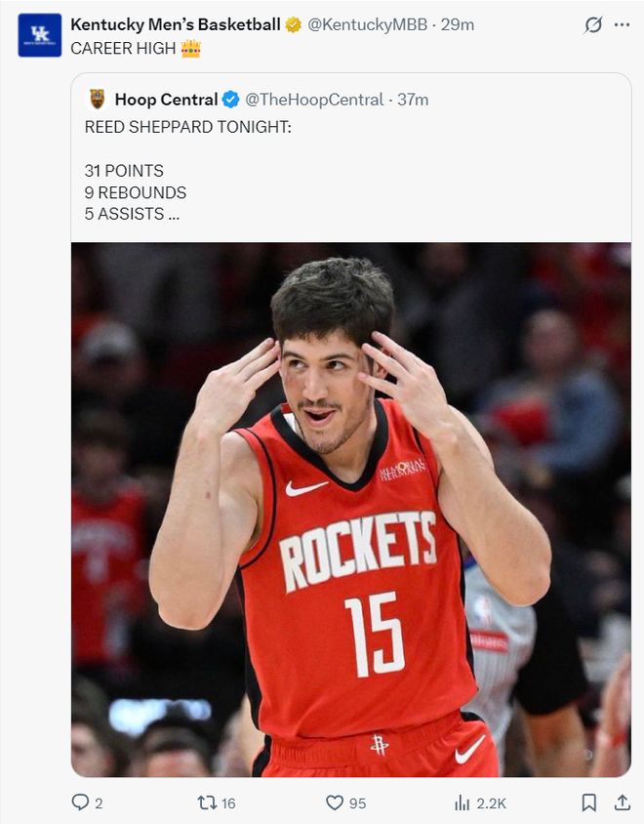Open the Grok explain icon
Viewport: 644px width, 824px height.
[x=593, y=25]
